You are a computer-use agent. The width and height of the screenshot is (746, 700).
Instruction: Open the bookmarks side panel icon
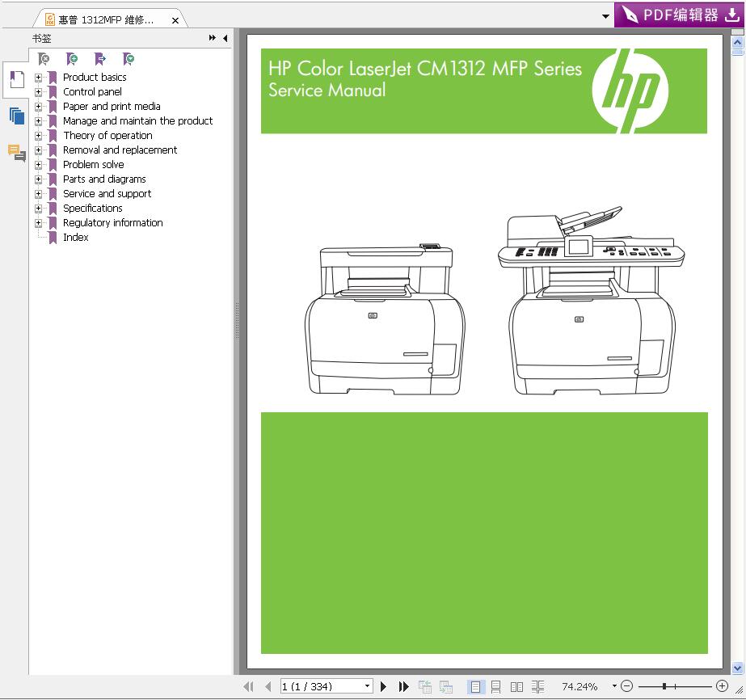coord(17,79)
